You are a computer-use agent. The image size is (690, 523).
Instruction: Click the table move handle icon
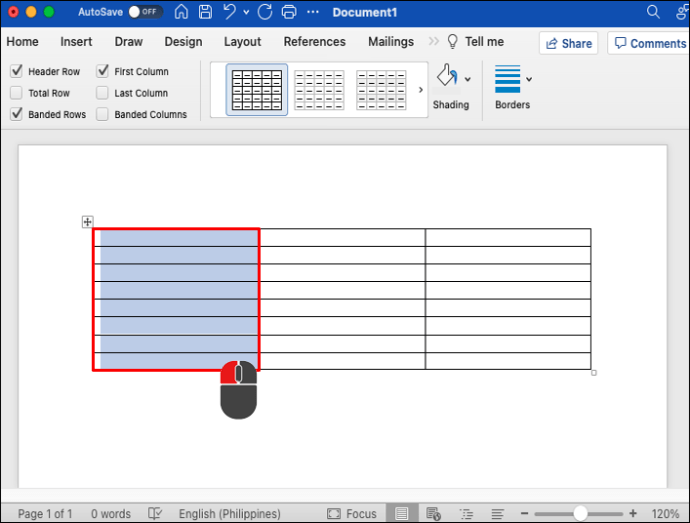87,222
